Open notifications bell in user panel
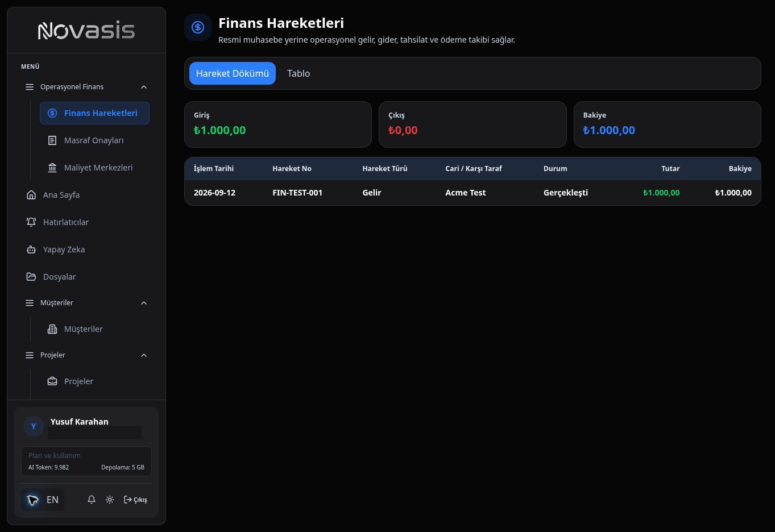775x532 pixels. coord(92,500)
